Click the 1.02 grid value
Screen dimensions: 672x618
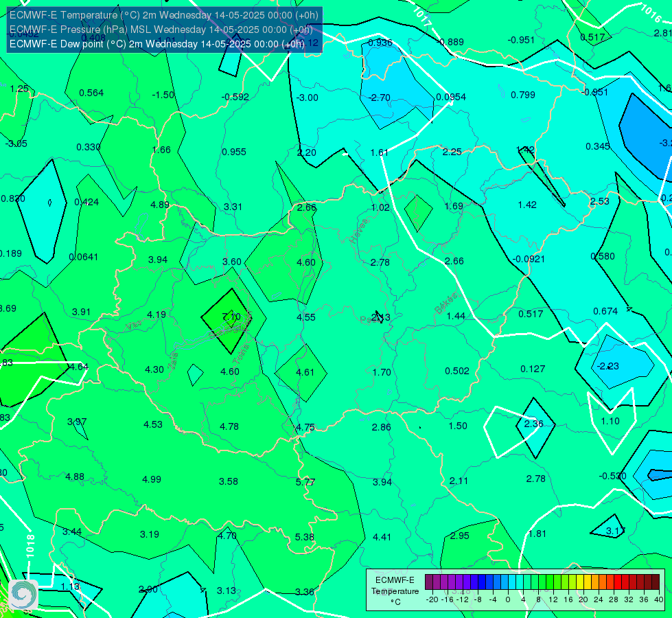(380, 207)
